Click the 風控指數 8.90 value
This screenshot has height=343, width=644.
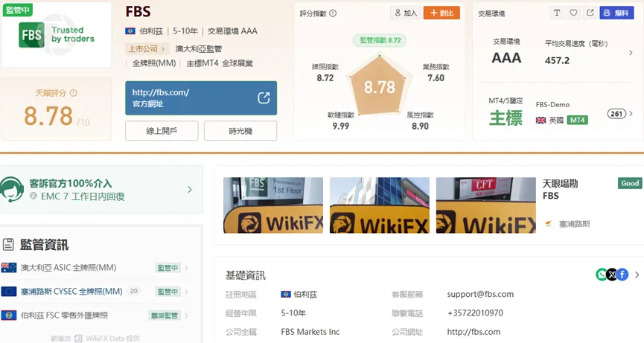tap(420, 126)
